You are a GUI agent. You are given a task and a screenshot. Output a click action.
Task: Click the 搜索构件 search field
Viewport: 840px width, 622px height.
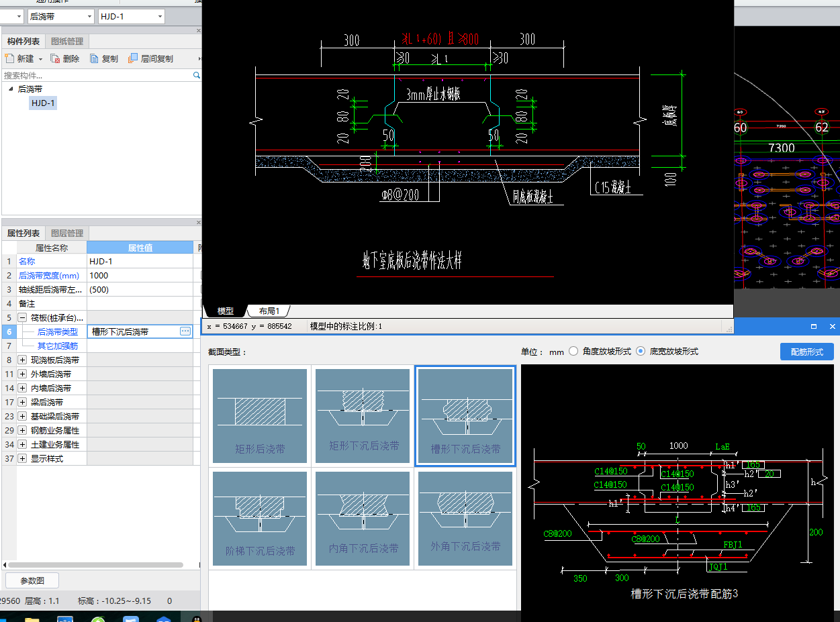point(97,76)
